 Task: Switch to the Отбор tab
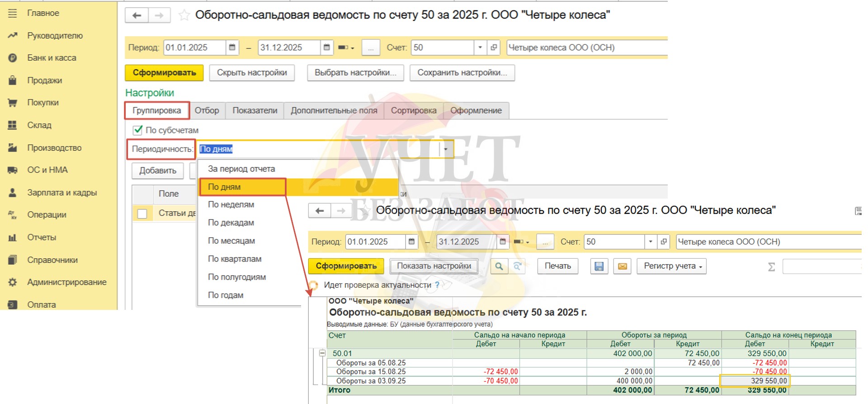[207, 110]
